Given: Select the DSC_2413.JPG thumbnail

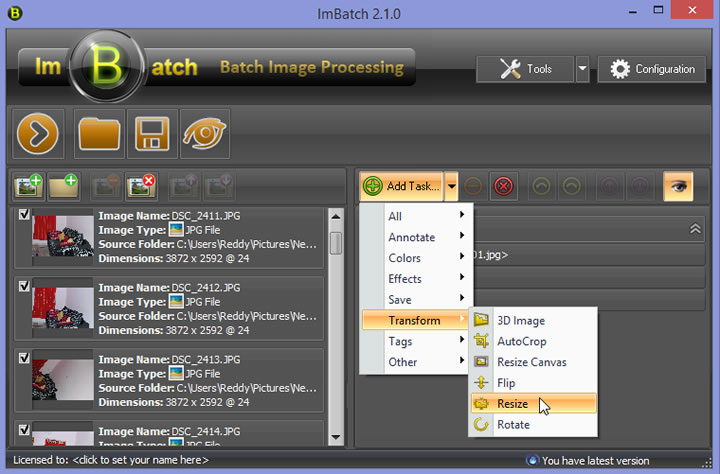Looking at the screenshot, I should pos(63,379).
